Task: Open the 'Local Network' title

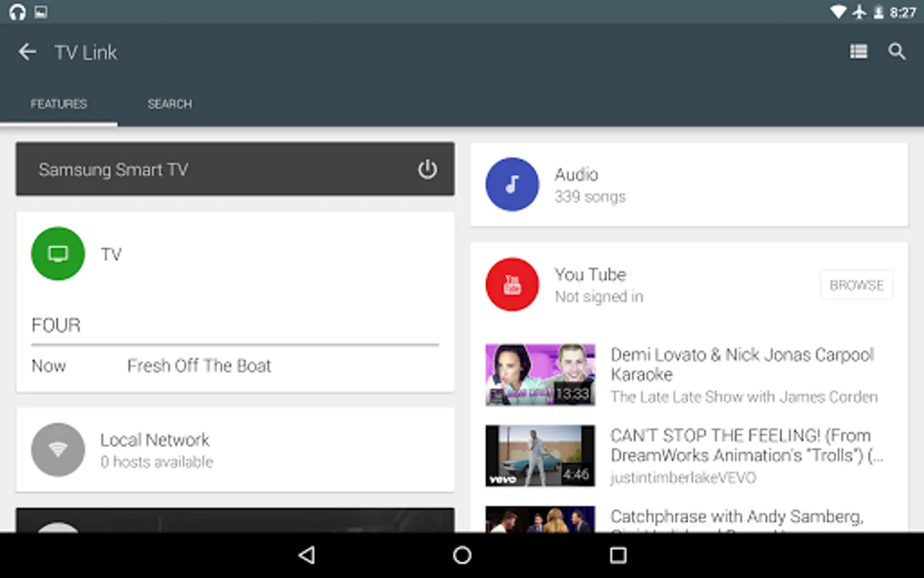Action: (155, 440)
